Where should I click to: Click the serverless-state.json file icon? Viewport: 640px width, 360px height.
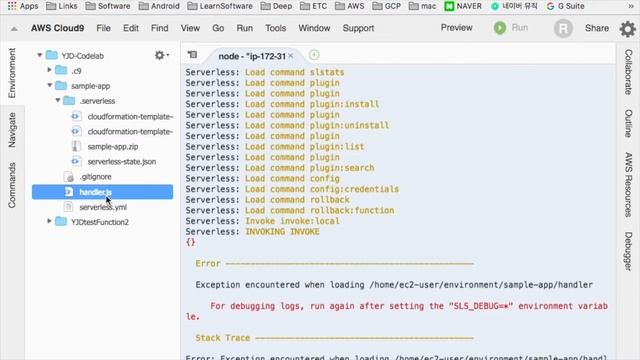[x=76, y=162]
